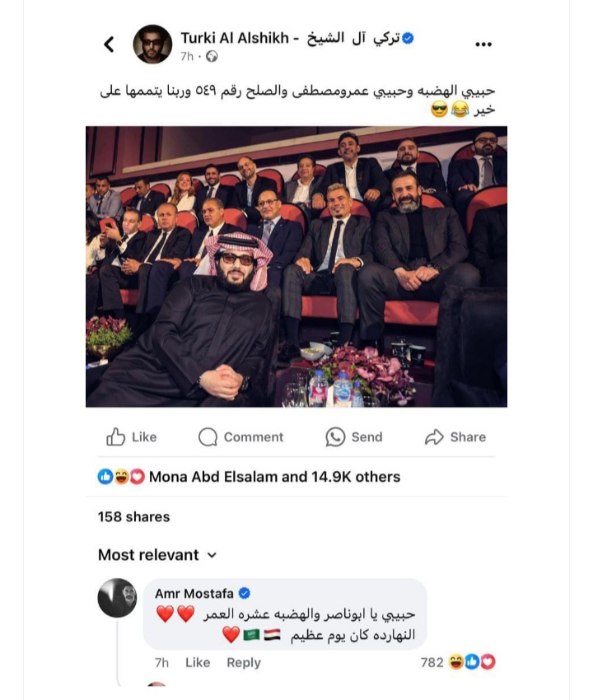593x700 pixels.
Task: Open Turki Al Alshikh profile picture
Action: tap(152, 44)
